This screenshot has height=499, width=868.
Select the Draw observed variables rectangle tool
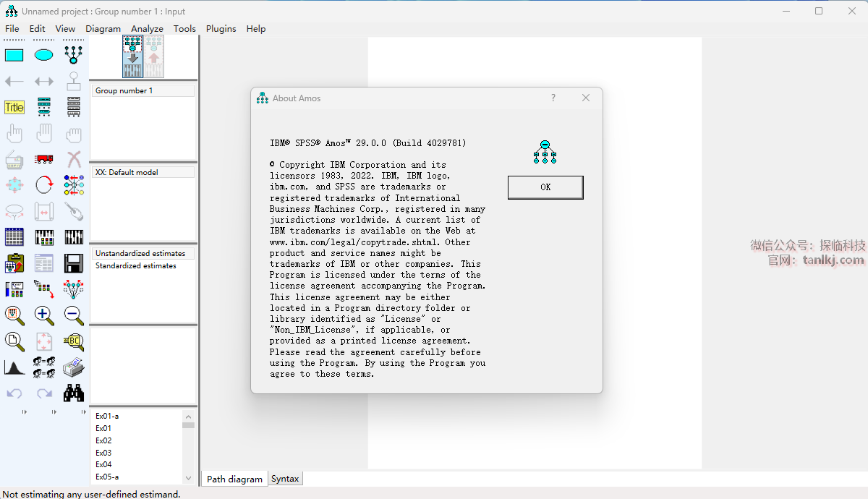[x=14, y=55]
